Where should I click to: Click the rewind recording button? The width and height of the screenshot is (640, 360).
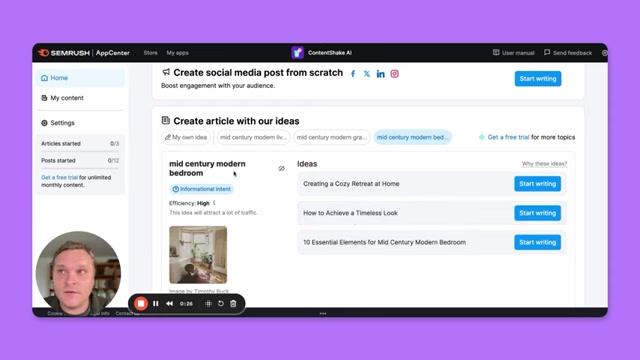tap(169, 304)
